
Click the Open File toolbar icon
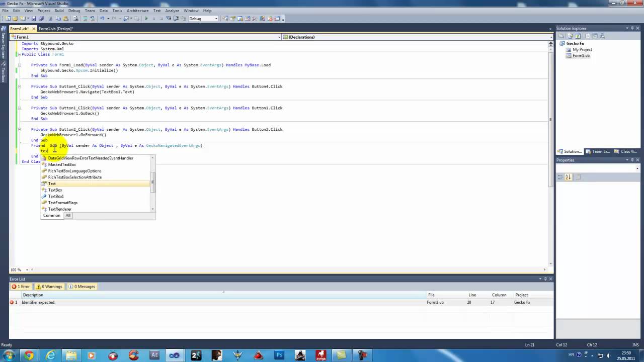coord(15,19)
